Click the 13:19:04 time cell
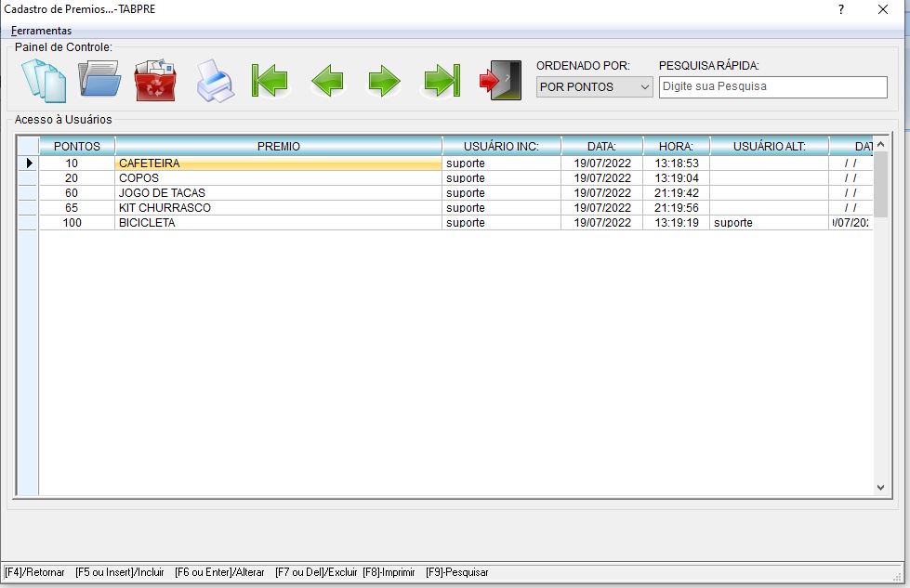 [676, 178]
